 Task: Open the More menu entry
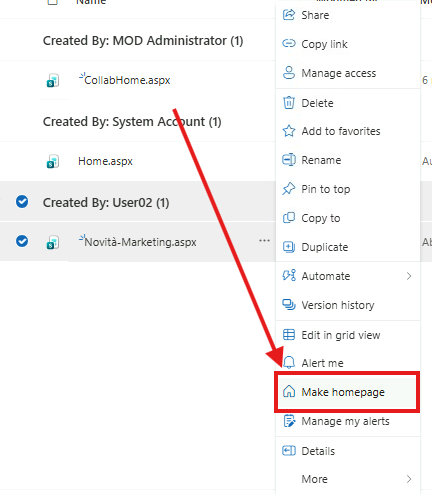348,479
